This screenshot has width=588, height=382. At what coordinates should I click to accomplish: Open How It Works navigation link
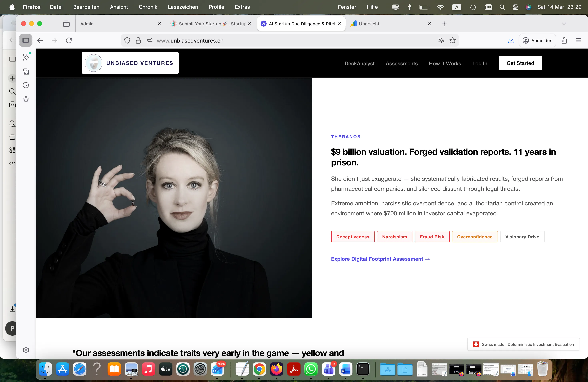pos(445,63)
